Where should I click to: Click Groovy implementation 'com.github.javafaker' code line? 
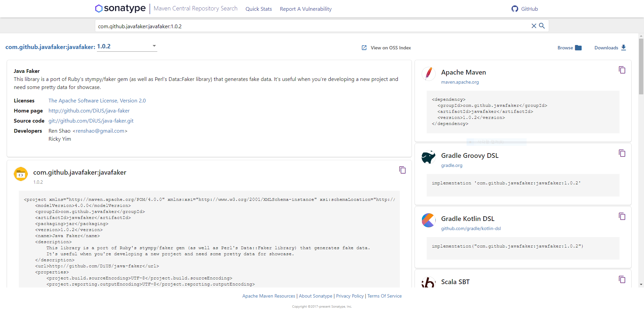tap(506, 183)
